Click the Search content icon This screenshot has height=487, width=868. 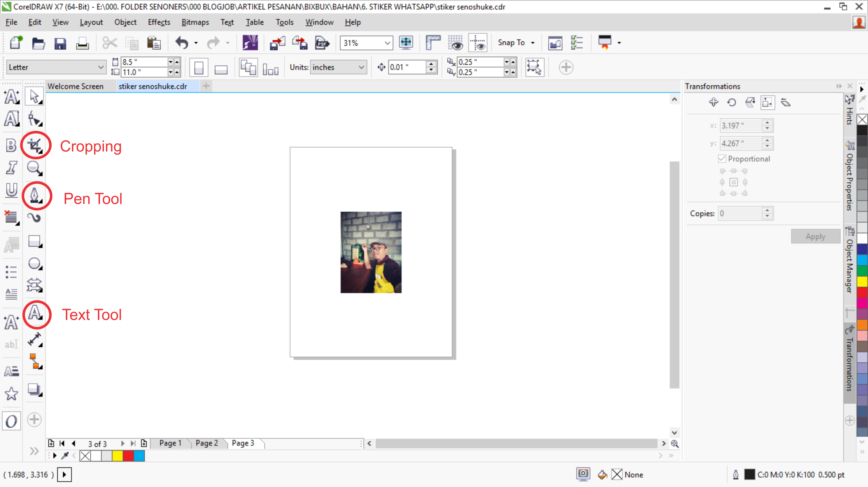pos(250,43)
